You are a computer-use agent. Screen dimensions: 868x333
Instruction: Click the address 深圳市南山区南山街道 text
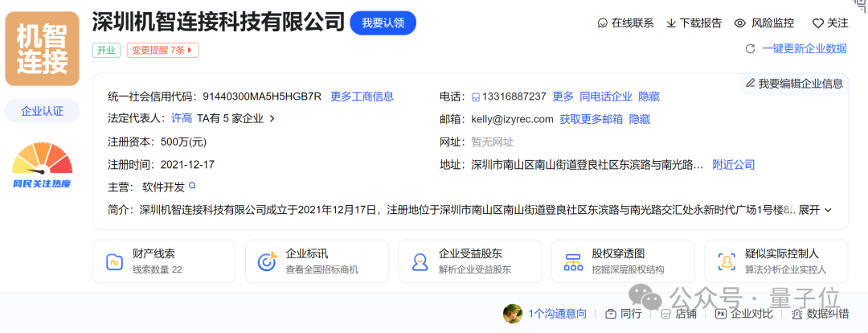[588, 165]
